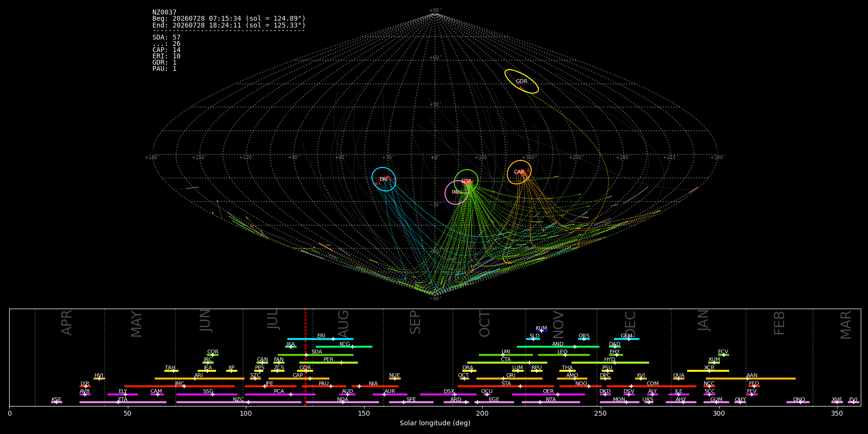
Task: Click the COM shower bar label
Action: point(652,384)
